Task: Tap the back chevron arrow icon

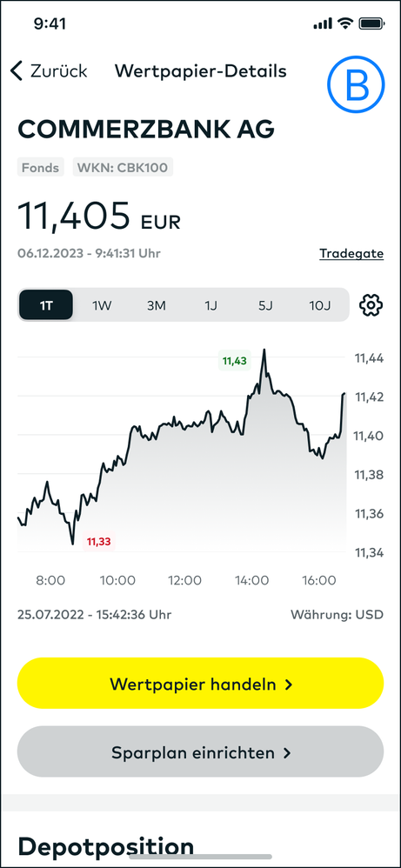Action: 17,71
